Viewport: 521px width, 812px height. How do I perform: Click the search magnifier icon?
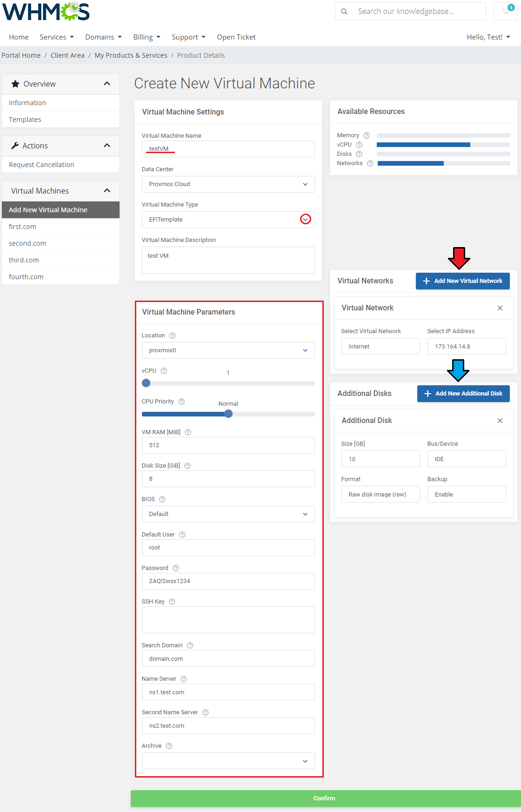344,11
